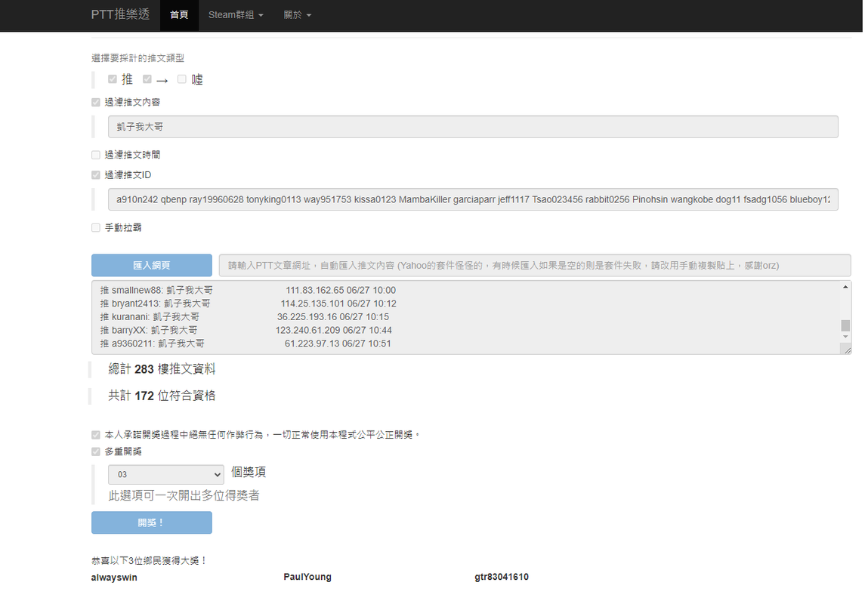Enable the 噓 comment type checkbox
This screenshot has width=868, height=604.
[181, 79]
